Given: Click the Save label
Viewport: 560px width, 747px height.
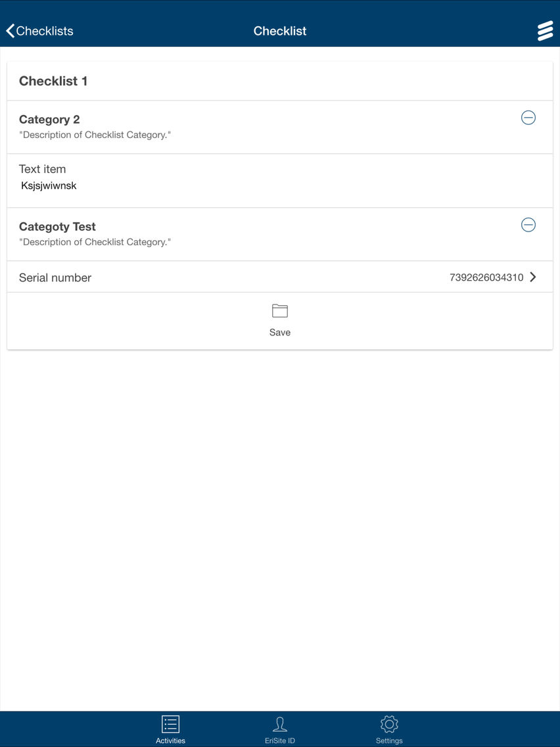Looking at the screenshot, I should click(279, 333).
